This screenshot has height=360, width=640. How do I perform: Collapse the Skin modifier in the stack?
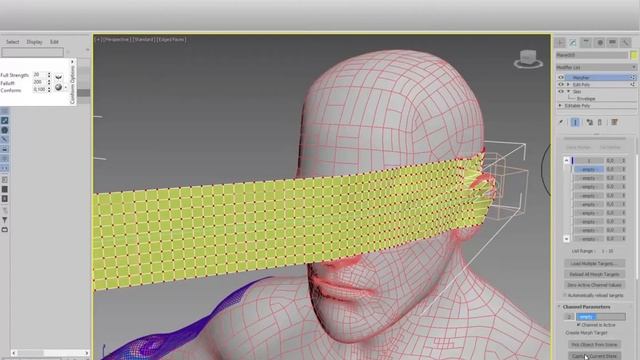click(x=568, y=91)
